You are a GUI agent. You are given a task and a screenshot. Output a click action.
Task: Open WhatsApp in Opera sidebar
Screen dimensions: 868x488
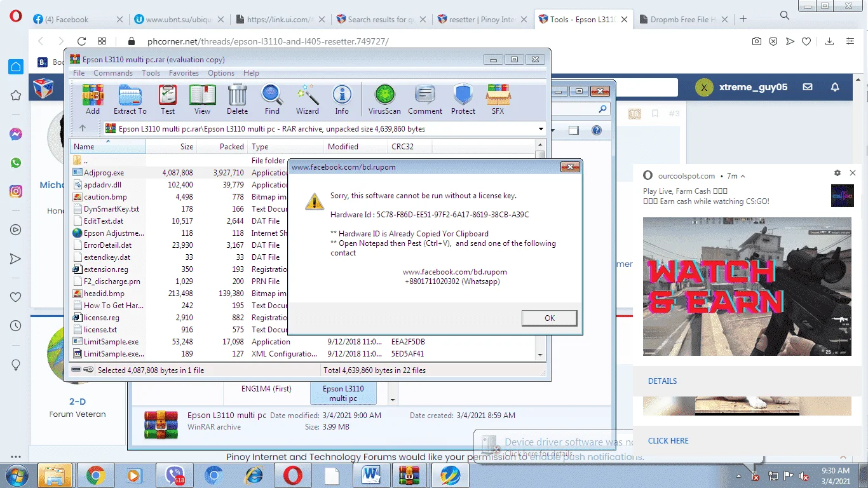coord(16,163)
